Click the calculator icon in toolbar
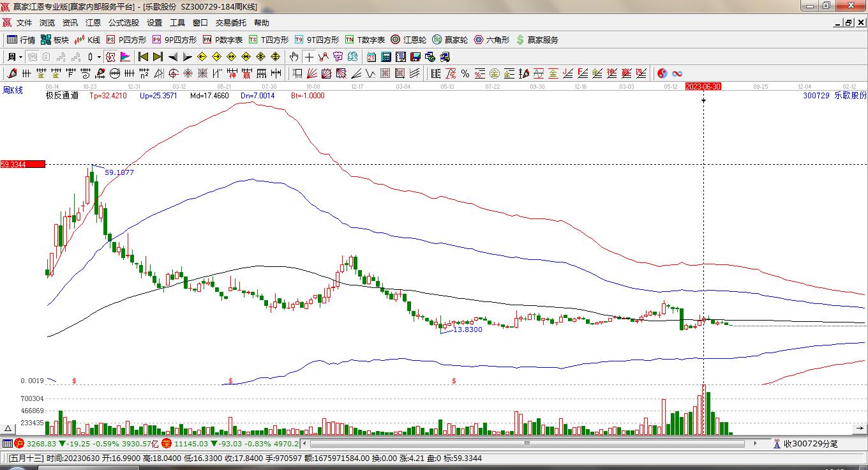The image size is (868, 470). [385, 57]
